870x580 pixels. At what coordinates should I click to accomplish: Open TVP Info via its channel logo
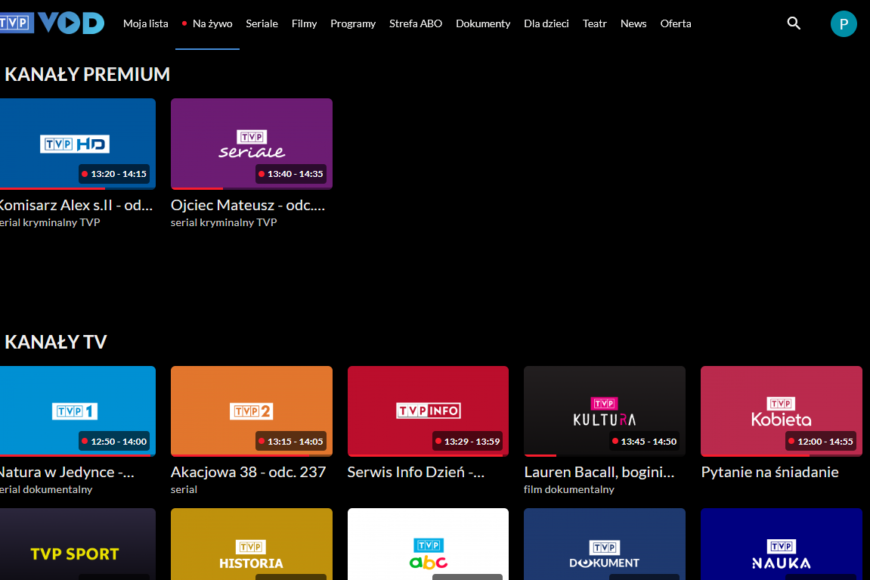click(x=427, y=410)
